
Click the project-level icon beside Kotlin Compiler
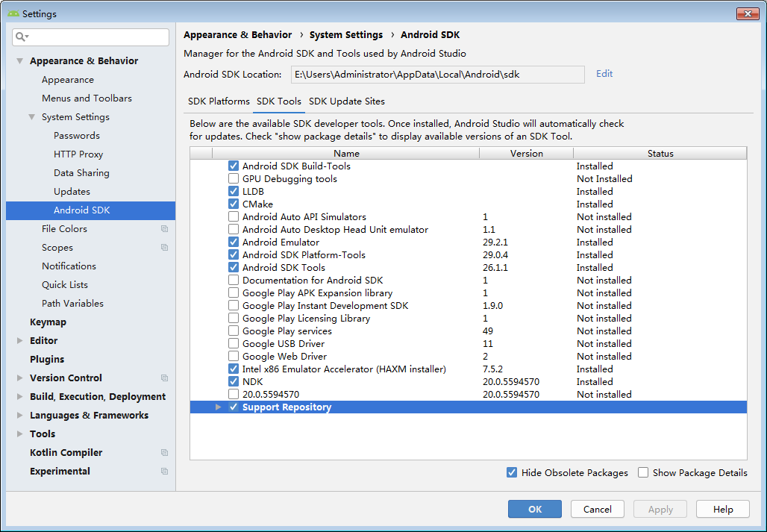[x=164, y=453]
